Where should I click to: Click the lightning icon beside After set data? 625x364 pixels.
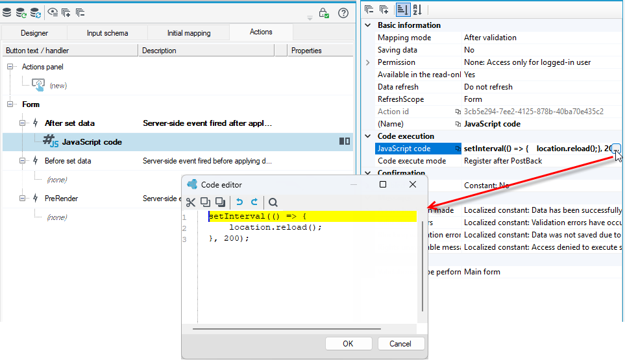(x=36, y=123)
